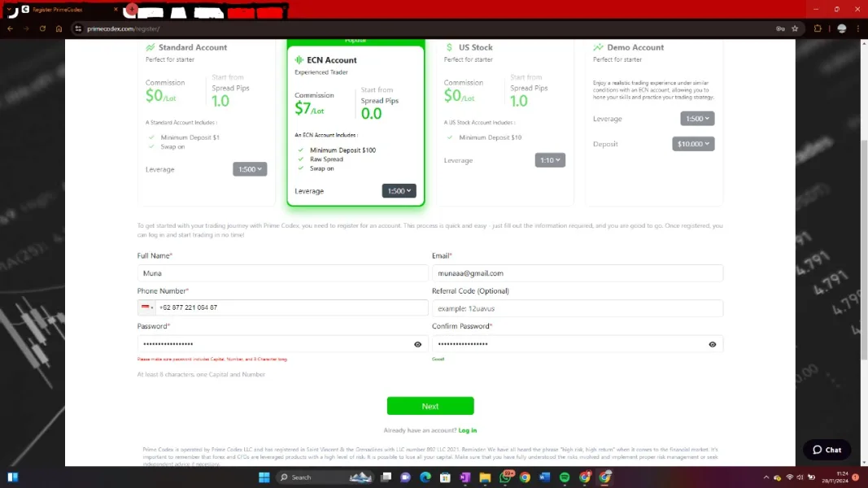The width and height of the screenshot is (868, 488).
Task: Open the browser home page icon
Action: (59, 28)
